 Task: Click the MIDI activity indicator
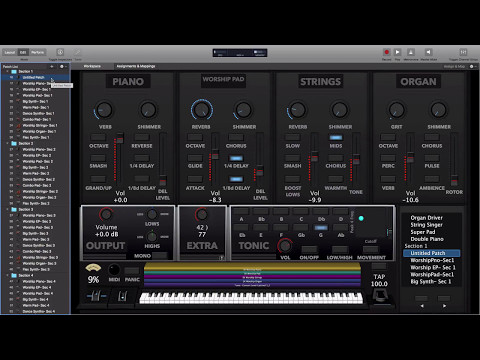tap(114, 269)
